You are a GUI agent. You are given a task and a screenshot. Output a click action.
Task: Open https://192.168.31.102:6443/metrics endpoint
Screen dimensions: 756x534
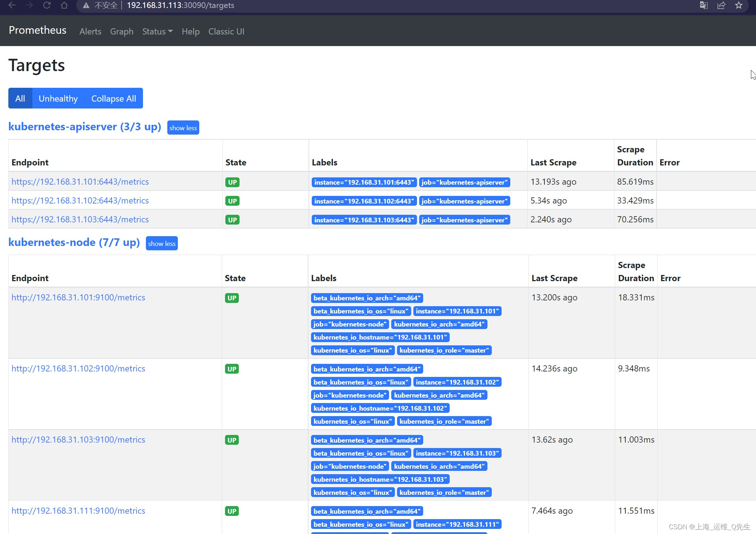tap(80, 201)
